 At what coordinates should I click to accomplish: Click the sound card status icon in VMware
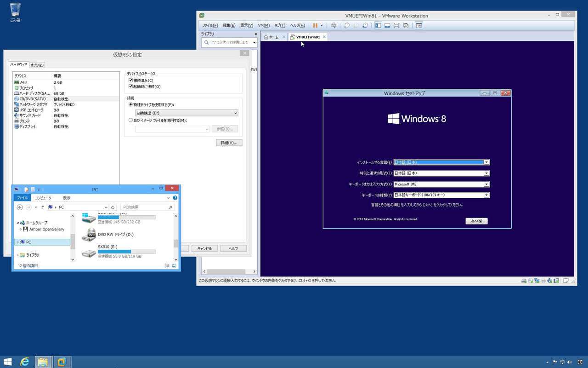[550, 281]
